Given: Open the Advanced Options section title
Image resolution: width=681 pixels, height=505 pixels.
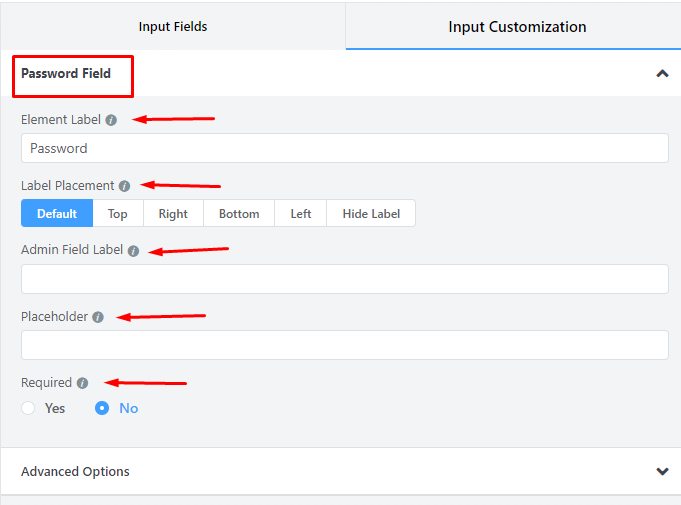Looking at the screenshot, I should pos(75,471).
